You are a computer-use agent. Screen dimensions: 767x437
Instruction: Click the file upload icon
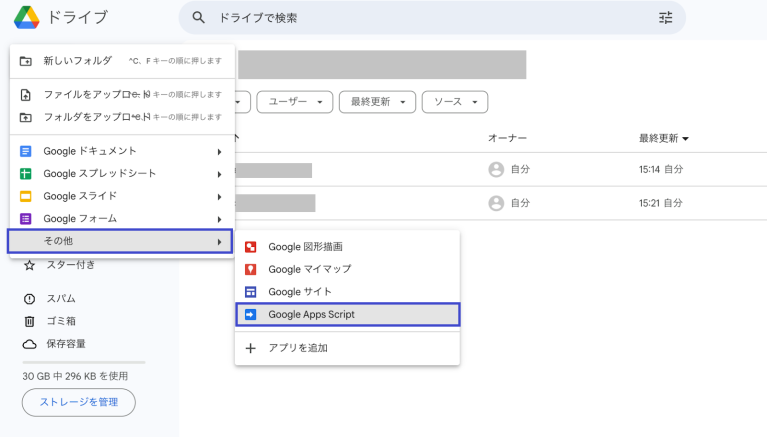25,94
